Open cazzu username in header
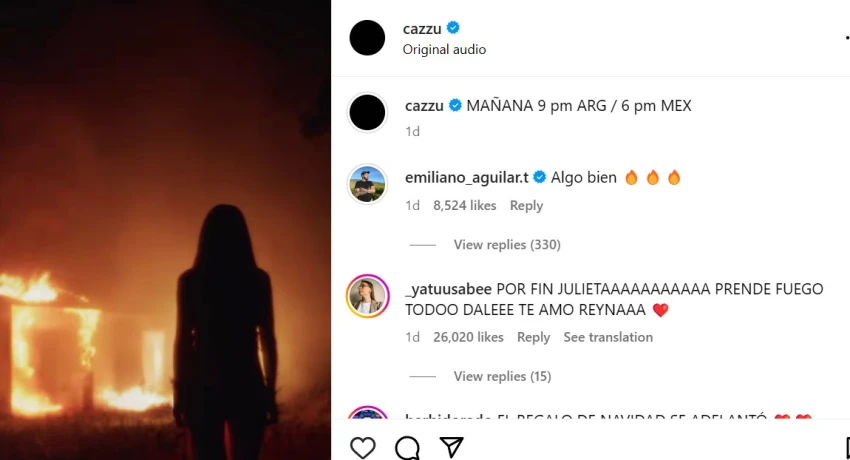The height and width of the screenshot is (460, 850). click(422, 29)
